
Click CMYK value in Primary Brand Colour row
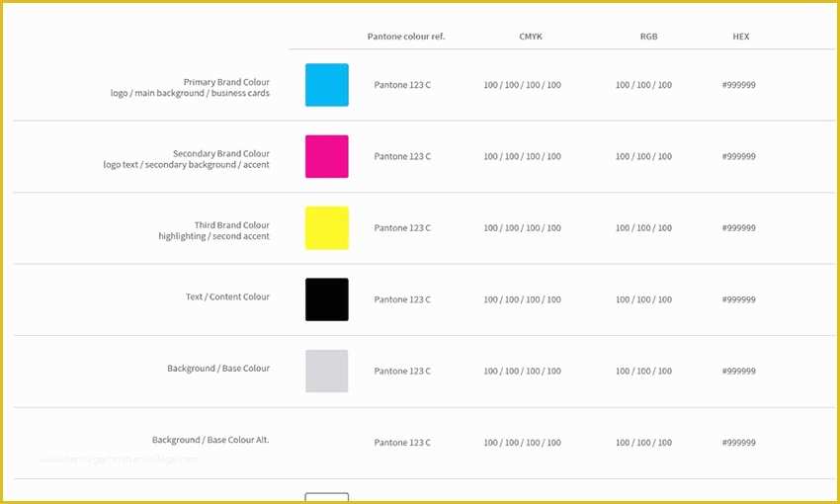pos(523,85)
